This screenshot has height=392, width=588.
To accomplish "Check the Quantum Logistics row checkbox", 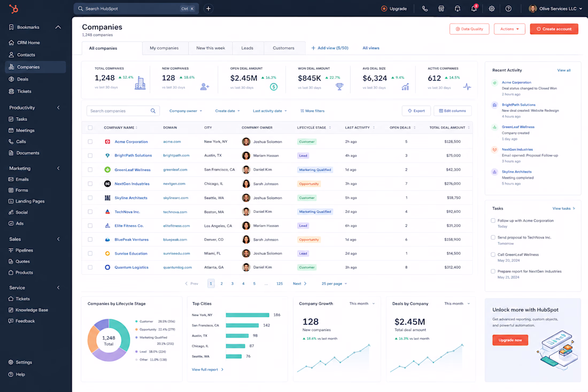I will coord(90,267).
